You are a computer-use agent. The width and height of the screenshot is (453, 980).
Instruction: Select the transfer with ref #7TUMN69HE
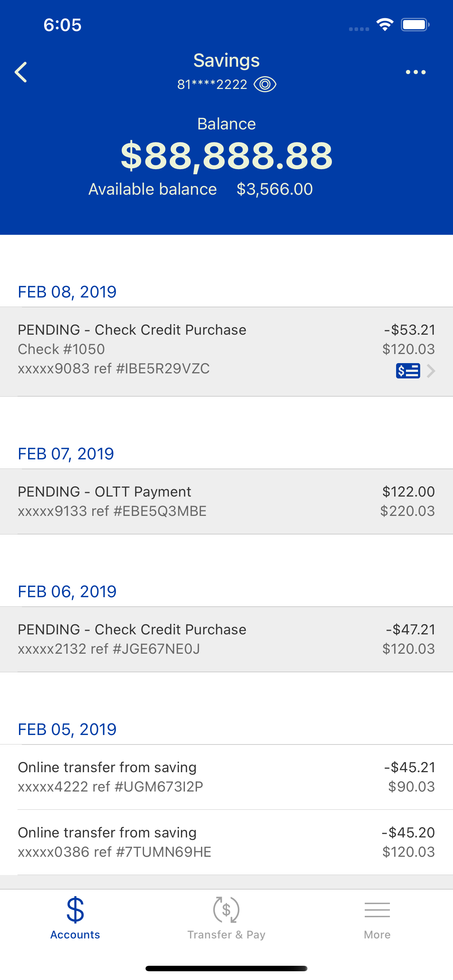pos(226,842)
